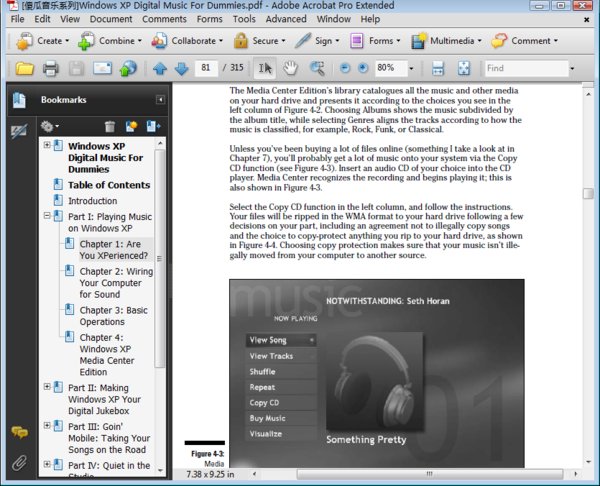The image size is (600, 486).
Task: Activate the Marquee Zoom tool
Action: click(x=317, y=68)
